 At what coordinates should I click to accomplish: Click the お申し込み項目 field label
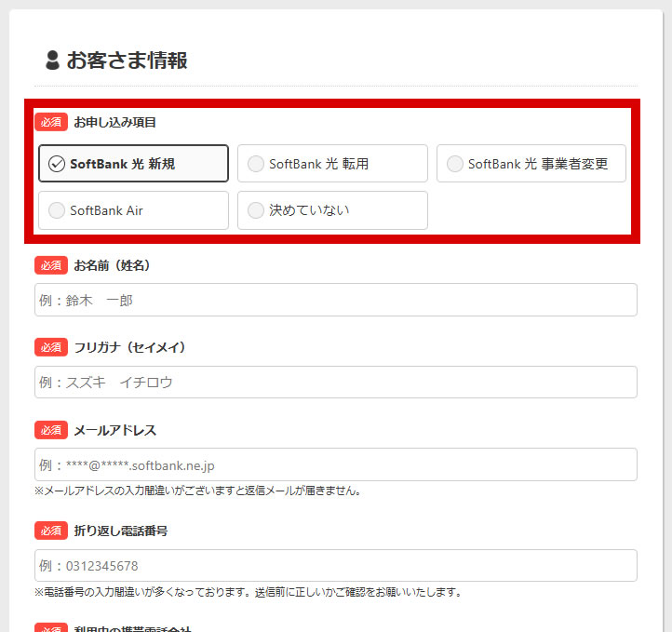click(115, 122)
